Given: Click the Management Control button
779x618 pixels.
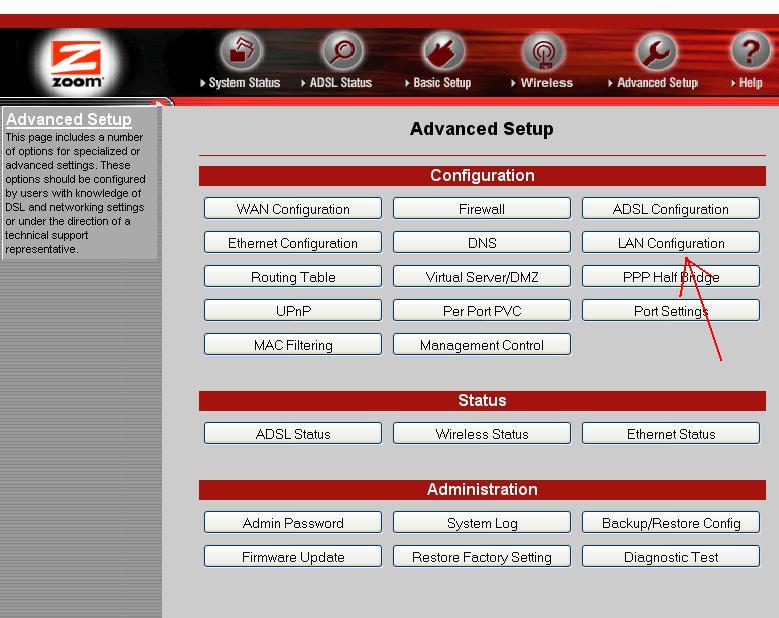Looking at the screenshot, I should point(482,344).
